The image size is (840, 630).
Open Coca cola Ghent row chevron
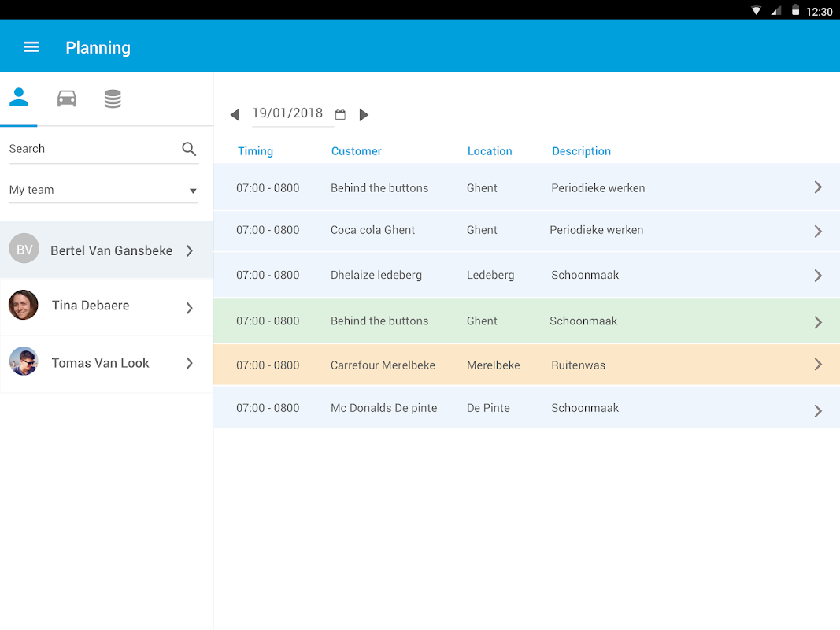(x=818, y=231)
